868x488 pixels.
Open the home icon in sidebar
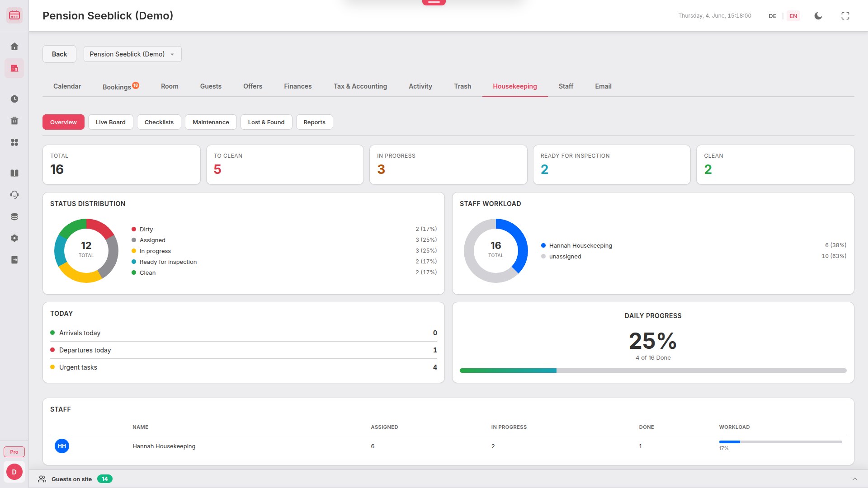(14, 47)
